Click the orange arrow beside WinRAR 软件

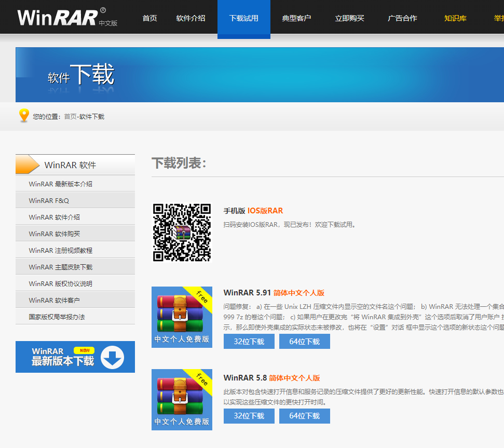[28, 165]
